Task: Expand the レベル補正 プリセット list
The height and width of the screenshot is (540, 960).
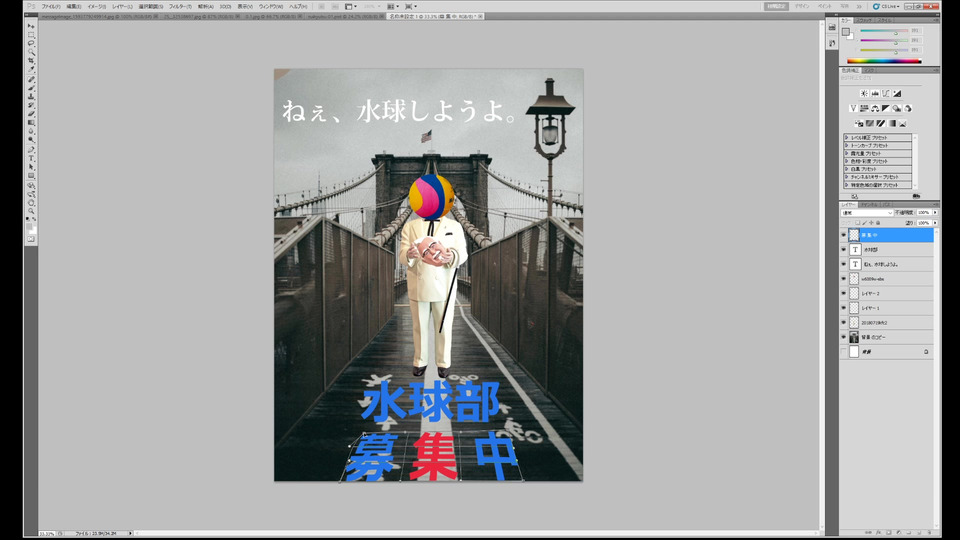Action: [847, 138]
